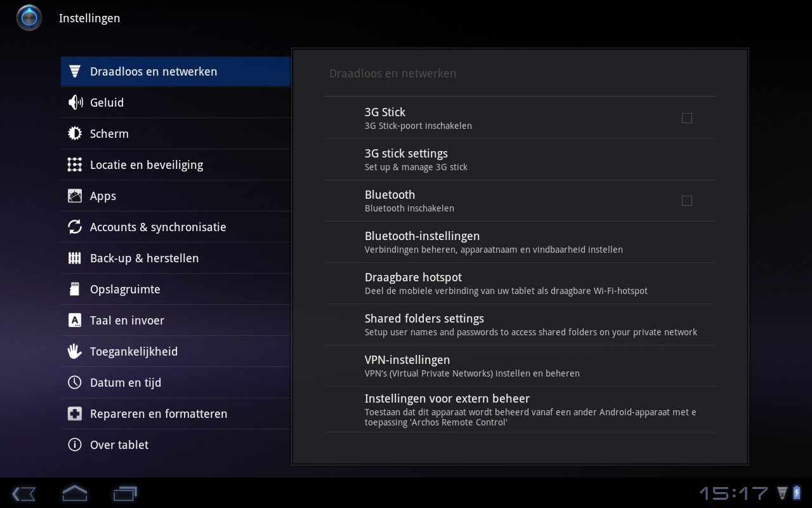Open the Draadloos en netwerken category
This screenshot has height=508, width=812.
point(154,72)
